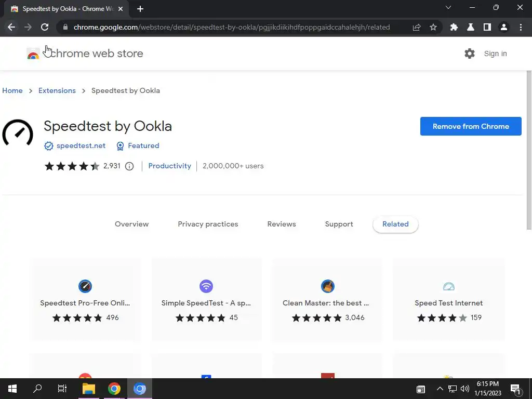Viewport: 532px width, 399px height.
Task: Click the 2,931 ratings count
Action: [112, 166]
